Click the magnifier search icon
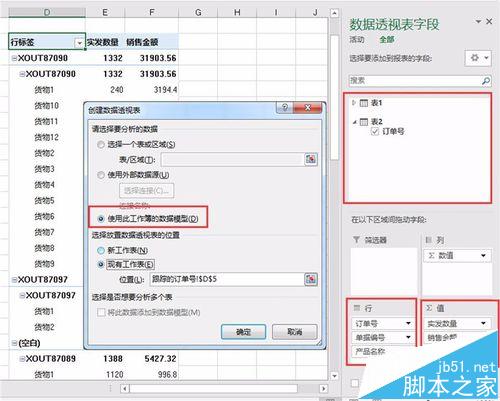The image size is (500, 401). coord(486,80)
